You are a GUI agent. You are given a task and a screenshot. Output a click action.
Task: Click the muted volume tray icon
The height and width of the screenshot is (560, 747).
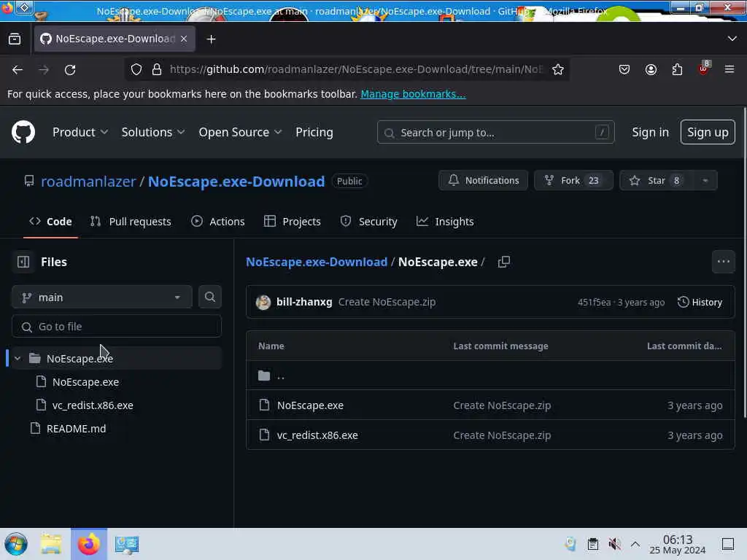pos(614,544)
